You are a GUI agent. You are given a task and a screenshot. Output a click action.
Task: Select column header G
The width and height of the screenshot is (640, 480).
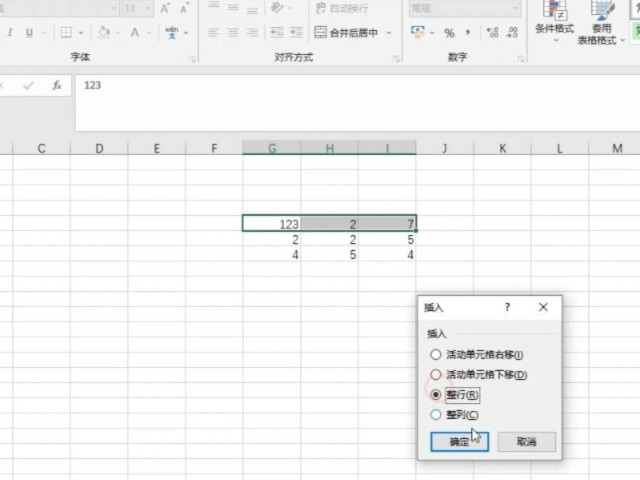tap(272, 148)
